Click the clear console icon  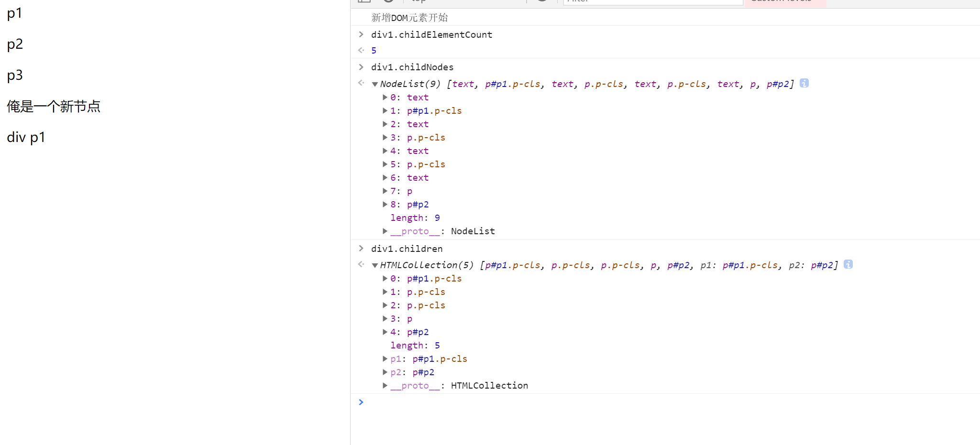pyautogui.click(x=388, y=2)
